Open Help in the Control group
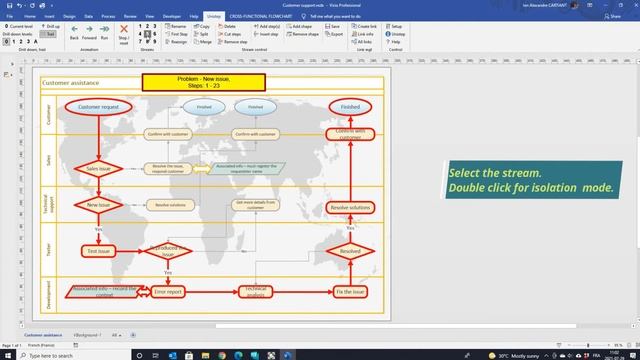This screenshot has width=640, height=360. [x=393, y=42]
